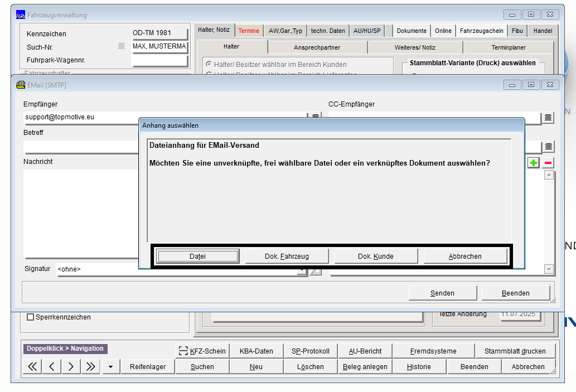
Task: Choose Dok. Fahrzeug attachment option
Action: (x=287, y=256)
